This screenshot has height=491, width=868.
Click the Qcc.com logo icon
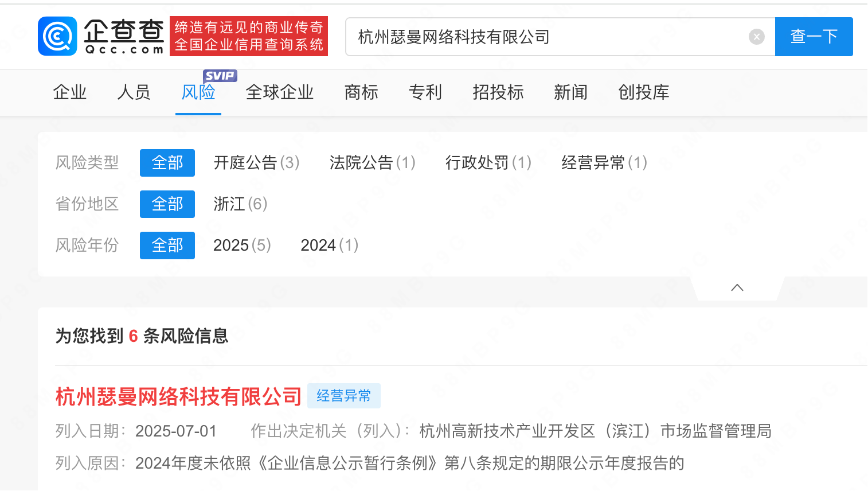tap(57, 36)
